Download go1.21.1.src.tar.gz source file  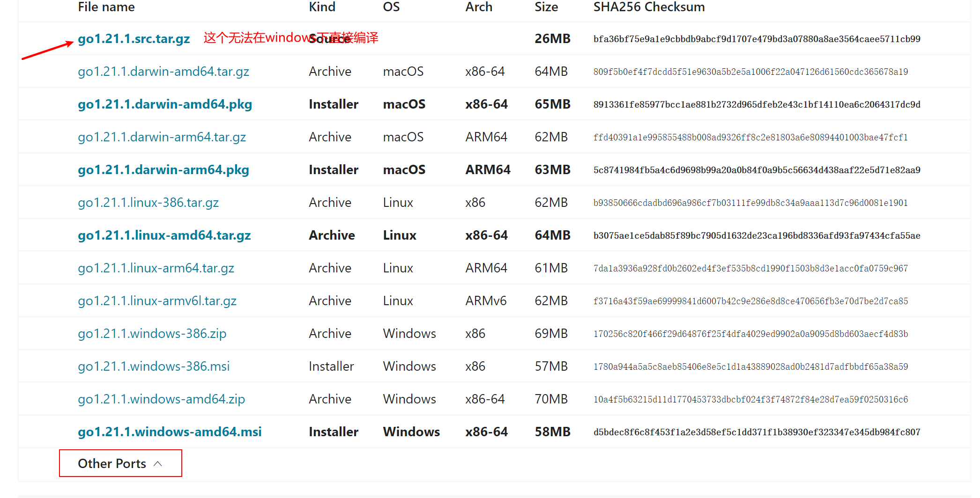pyautogui.click(x=134, y=39)
